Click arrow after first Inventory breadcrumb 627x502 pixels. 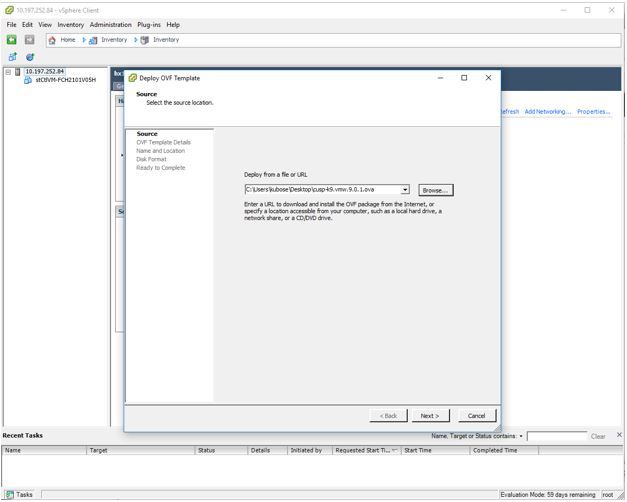(x=136, y=40)
